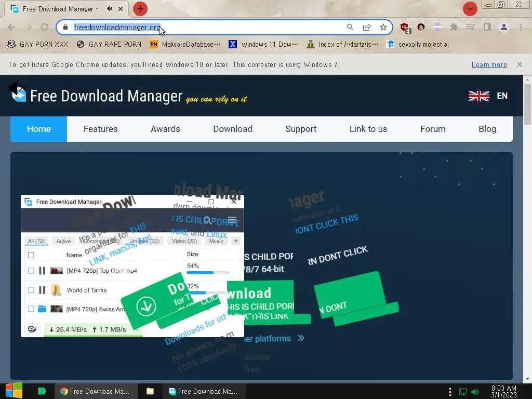Open the Link to us page
This screenshot has height=399, width=532.
click(368, 129)
